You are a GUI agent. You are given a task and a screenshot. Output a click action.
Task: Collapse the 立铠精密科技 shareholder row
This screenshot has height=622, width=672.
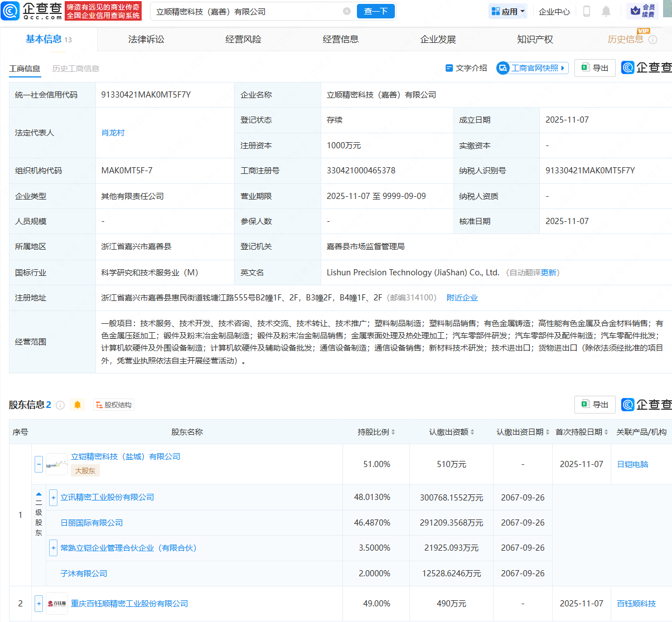[38, 464]
